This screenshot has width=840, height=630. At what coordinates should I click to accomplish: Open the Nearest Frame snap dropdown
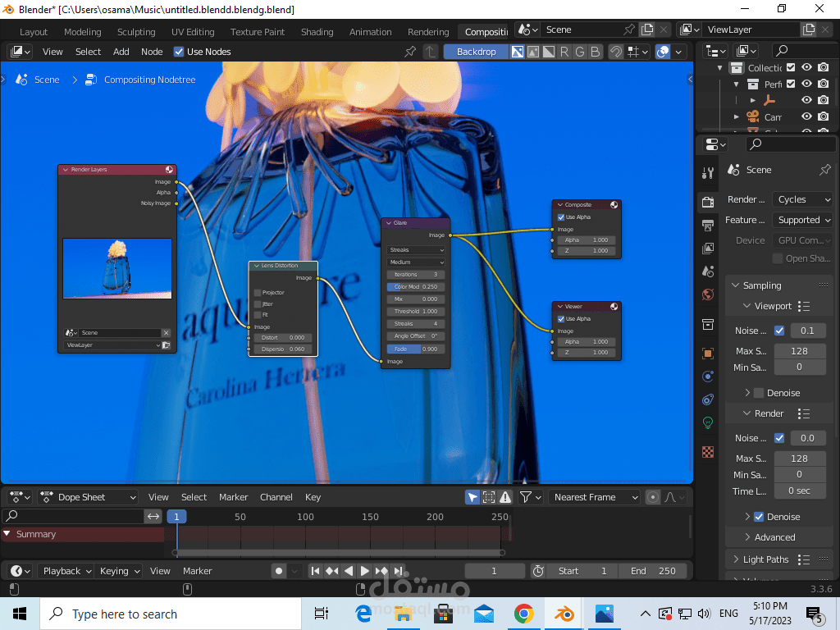coord(594,497)
